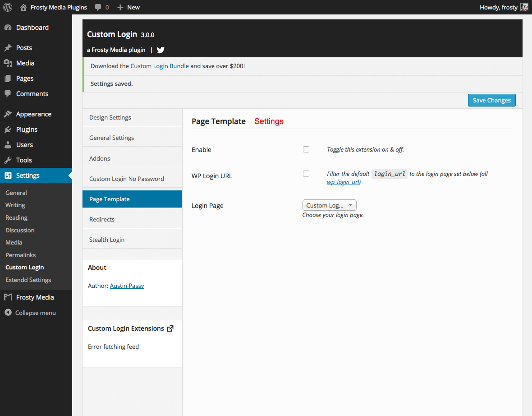532x416 pixels.
Task: Open the Permalinks submenu item
Action: [20, 255]
